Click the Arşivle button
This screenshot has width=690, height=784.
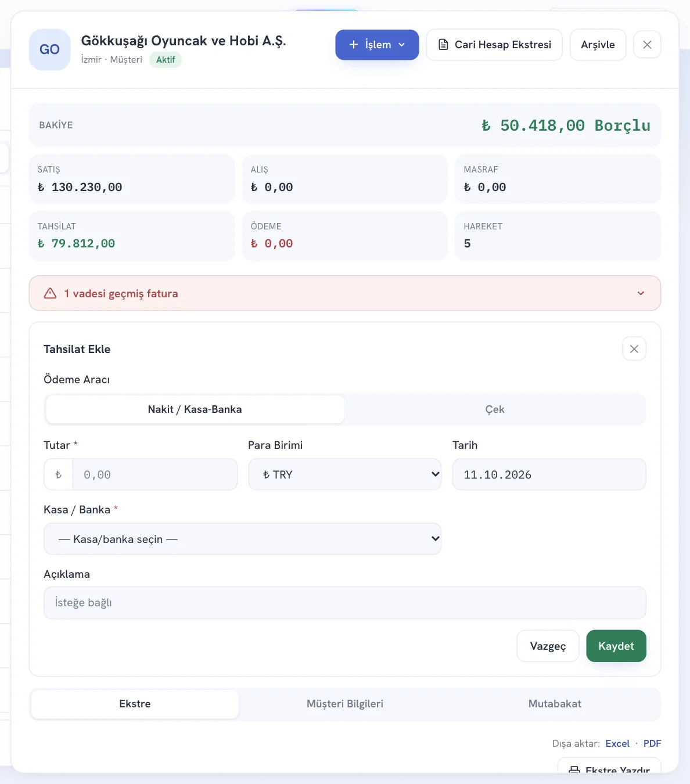[x=598, y=45]
